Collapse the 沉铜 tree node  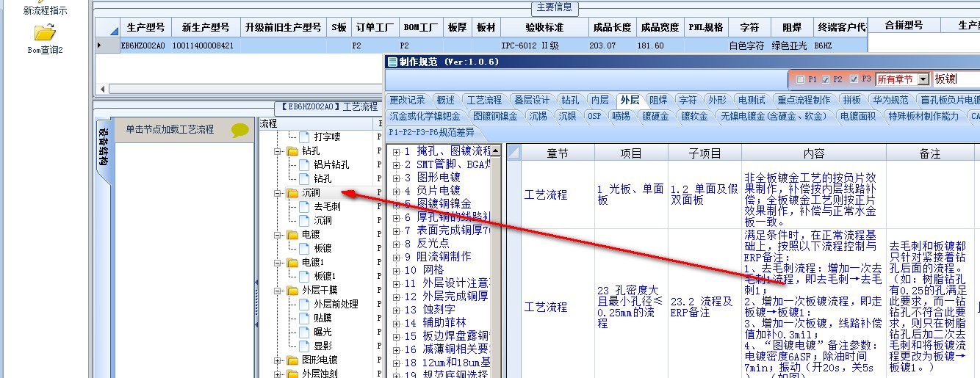point(279,193)
